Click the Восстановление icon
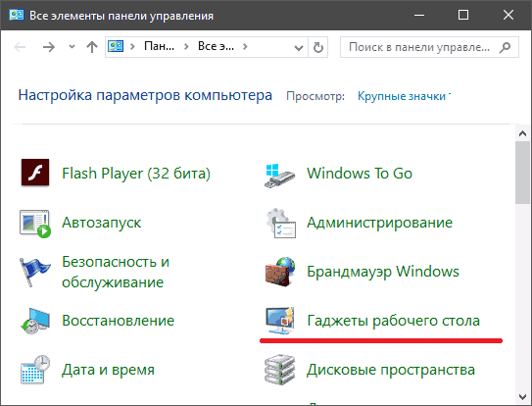Viewport: 532px width, 406px height. click(35, 321)
